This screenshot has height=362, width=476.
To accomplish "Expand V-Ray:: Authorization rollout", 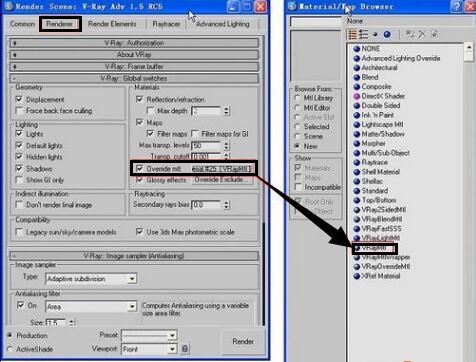I will click(x=134, y=43).
